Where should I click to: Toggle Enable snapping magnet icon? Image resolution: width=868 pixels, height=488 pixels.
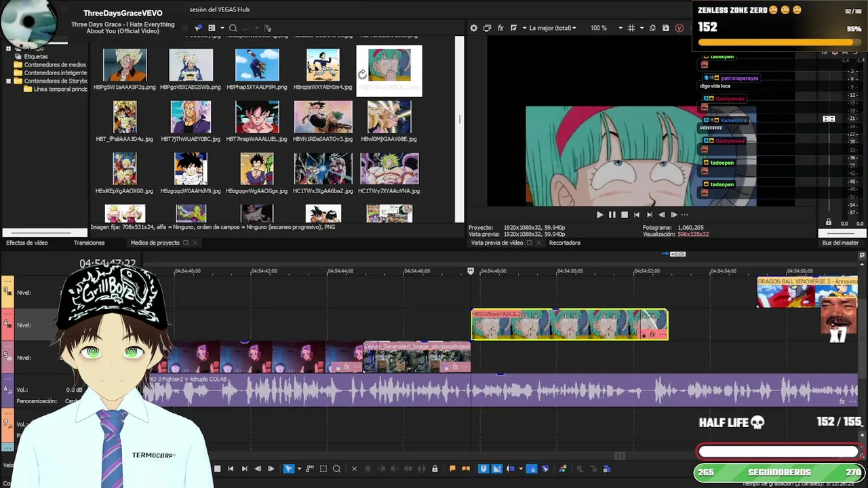484,468
